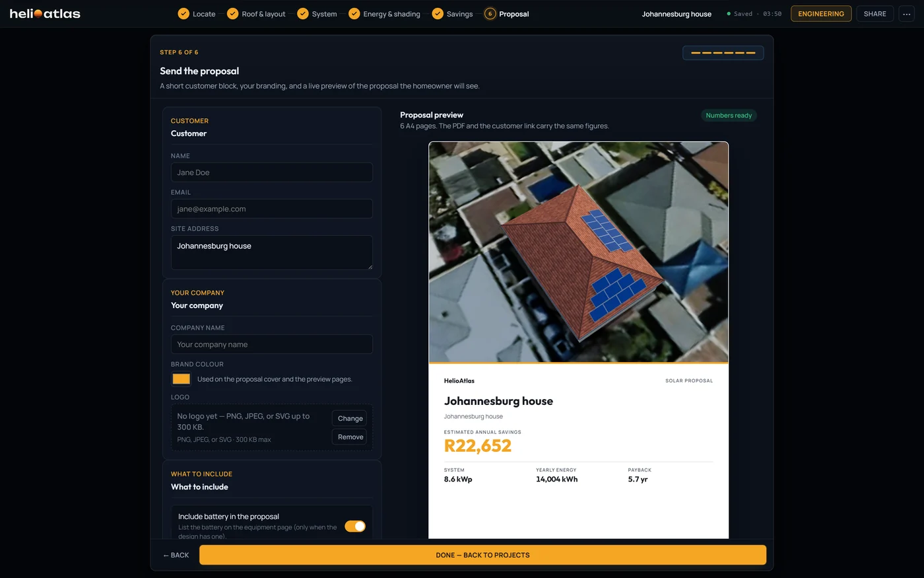Click the proposal cover aerial image
The height and width of the screenshot is (578, 924).
coord(578,252)
